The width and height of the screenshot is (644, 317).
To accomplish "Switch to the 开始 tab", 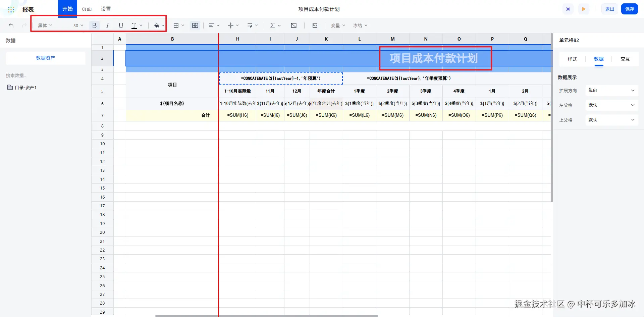I will coord(67,9).
